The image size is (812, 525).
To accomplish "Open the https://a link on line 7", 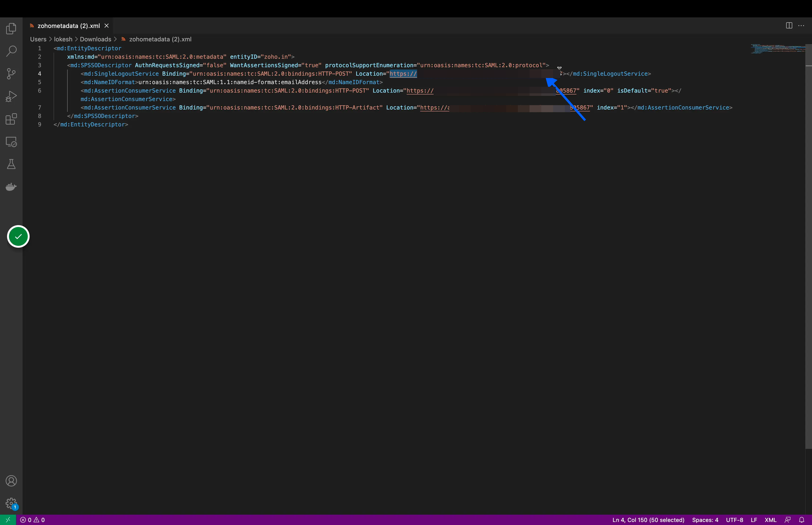I will [x=434, y=108].
